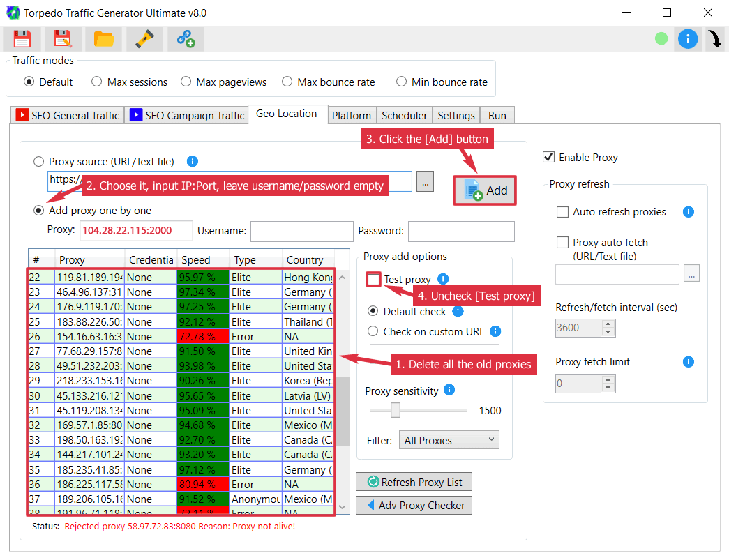Click the flashlight toolbar icon
The height and width of the screenshot is (560, 729).
pos(144,39)
